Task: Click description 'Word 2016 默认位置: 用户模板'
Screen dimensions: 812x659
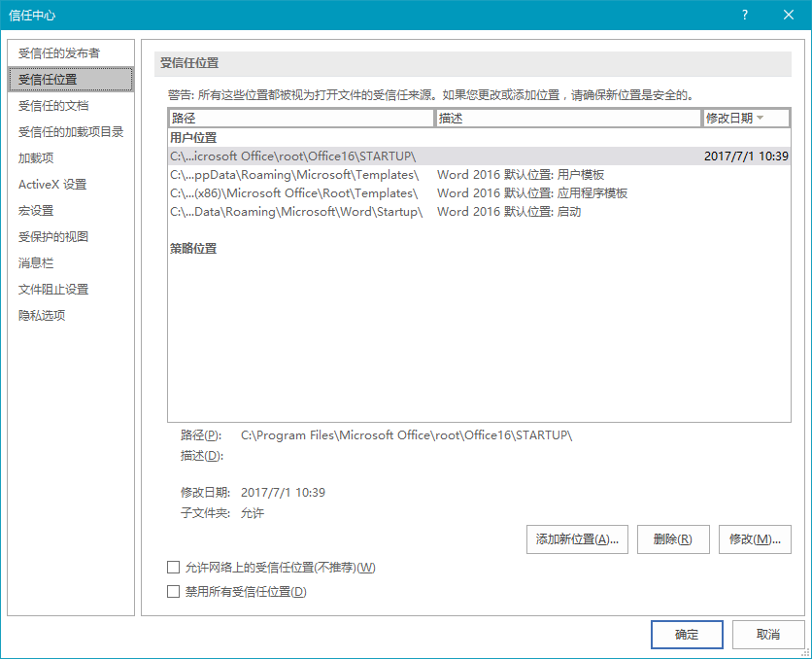Action: point(521,175)
